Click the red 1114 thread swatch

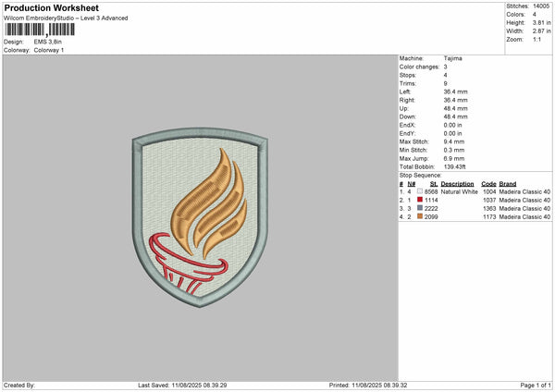tap(420, 200)
